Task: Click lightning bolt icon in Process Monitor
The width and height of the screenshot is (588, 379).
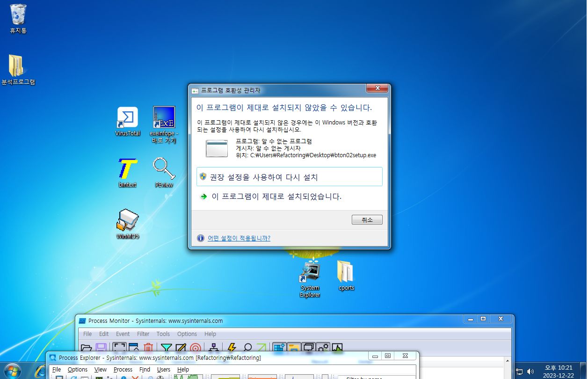Action: click(232, 348)
